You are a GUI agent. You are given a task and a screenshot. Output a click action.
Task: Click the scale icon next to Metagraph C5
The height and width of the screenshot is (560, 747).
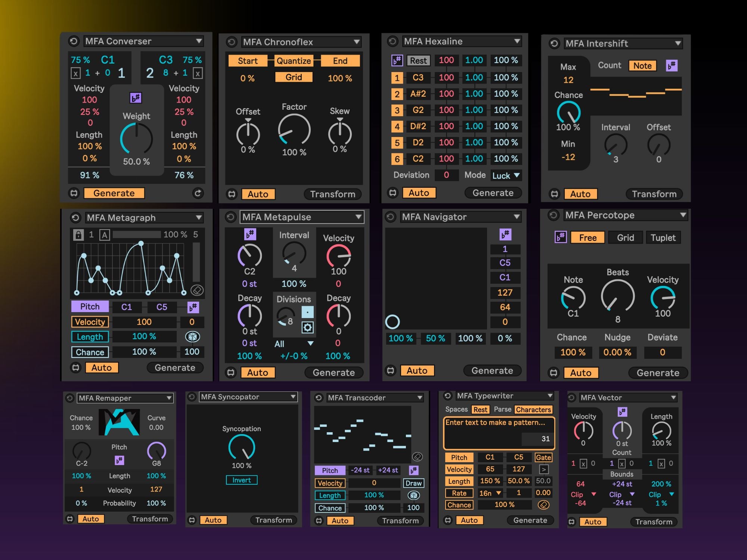[193, 307]
